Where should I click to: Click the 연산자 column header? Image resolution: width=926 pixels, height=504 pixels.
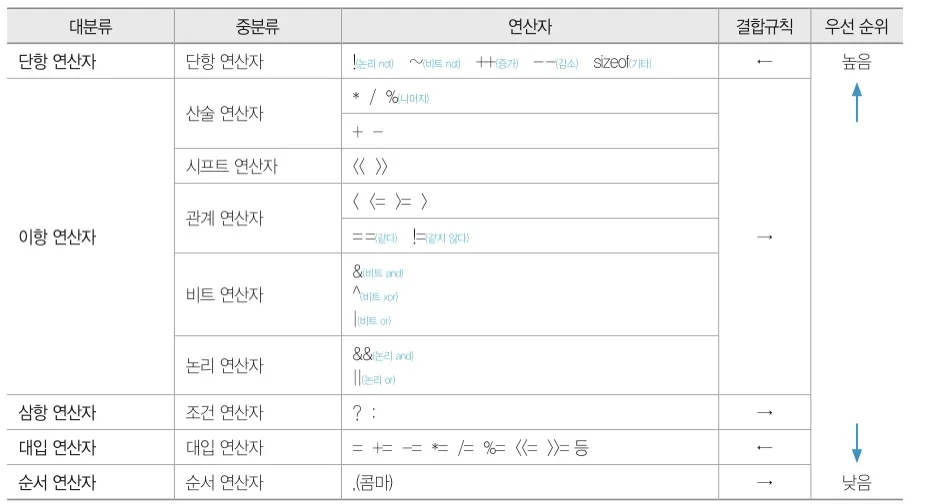coord(530,26)
